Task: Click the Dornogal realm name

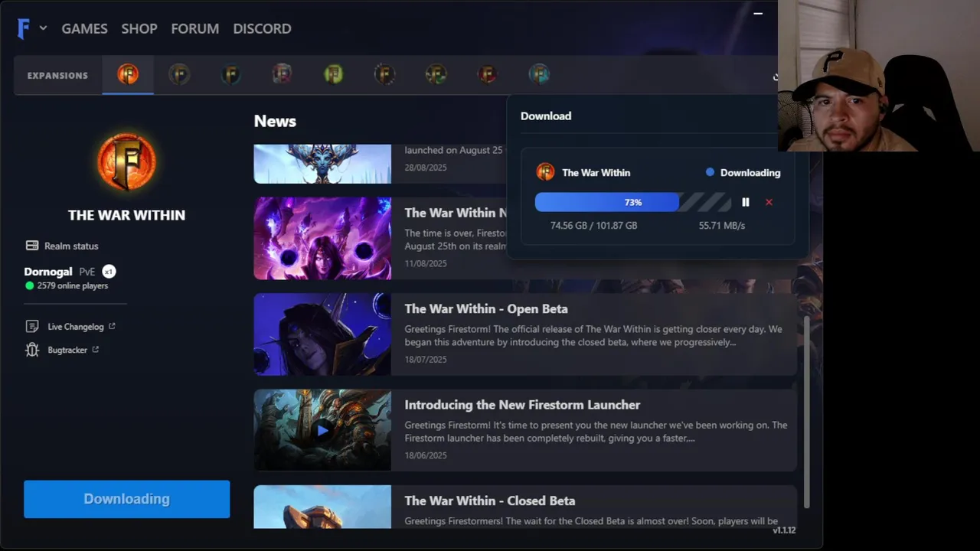Action: [48, 272]
